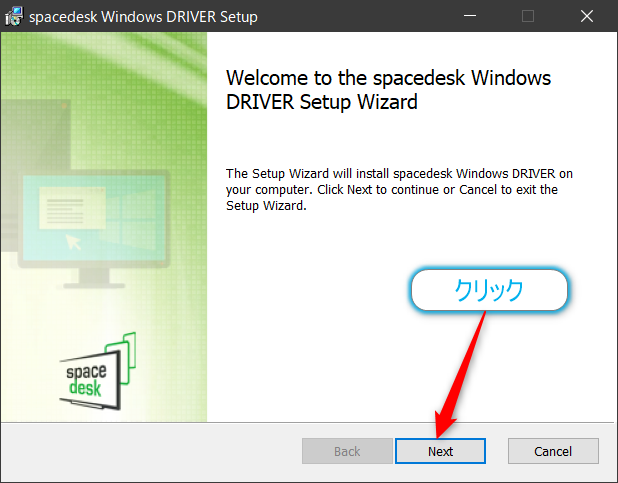Click the installer icon in the title bar

[x=14, y=17]
